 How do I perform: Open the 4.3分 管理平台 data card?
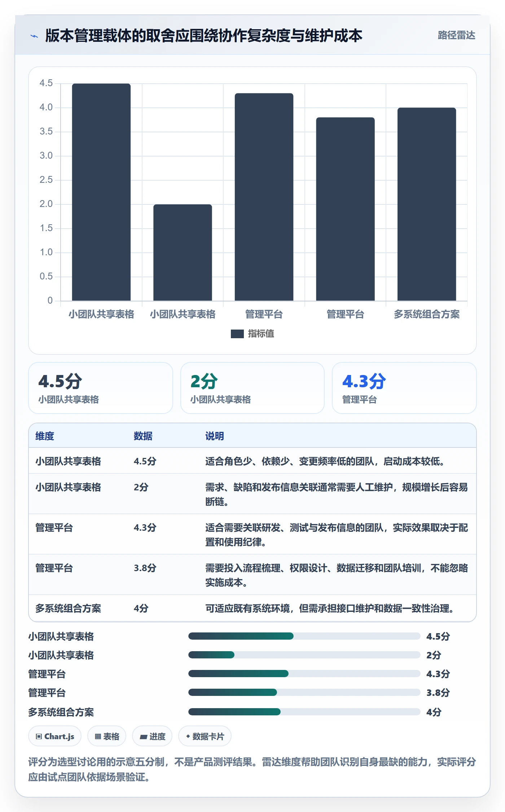point(404,388)
